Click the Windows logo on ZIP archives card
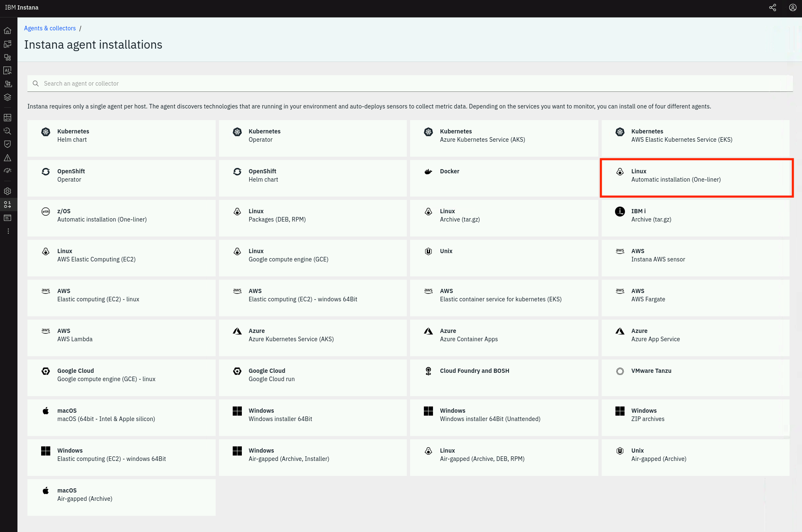This screenshot has width=802, height=532. click(x=620, y=411)
